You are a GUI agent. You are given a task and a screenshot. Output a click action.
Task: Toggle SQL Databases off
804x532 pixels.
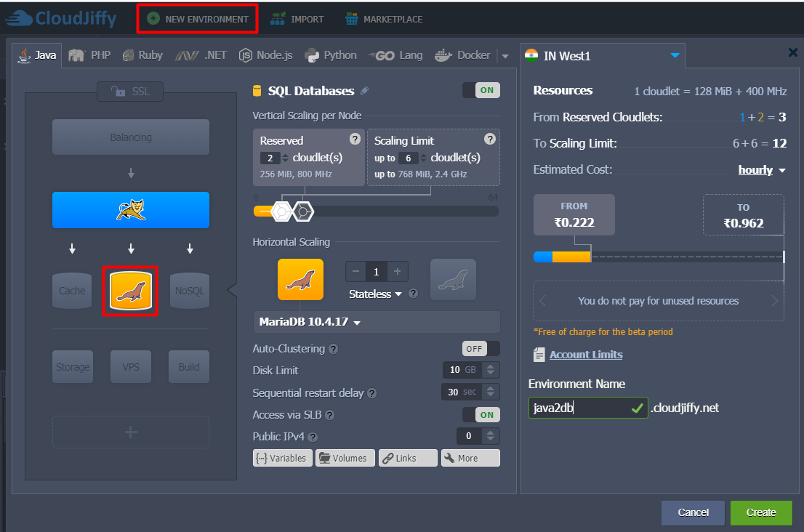tap(481, 91)
